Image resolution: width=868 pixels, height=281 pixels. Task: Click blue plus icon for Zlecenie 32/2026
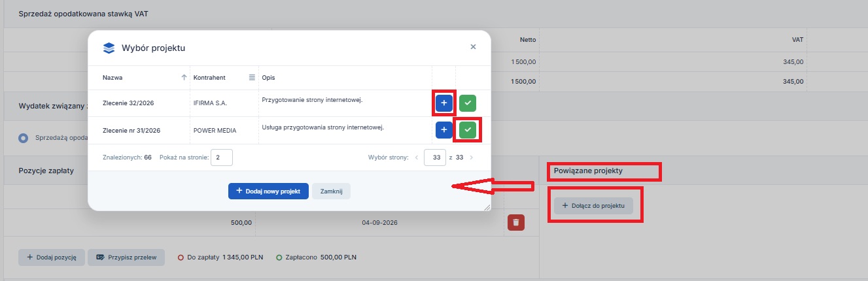[x=444, y=103]
